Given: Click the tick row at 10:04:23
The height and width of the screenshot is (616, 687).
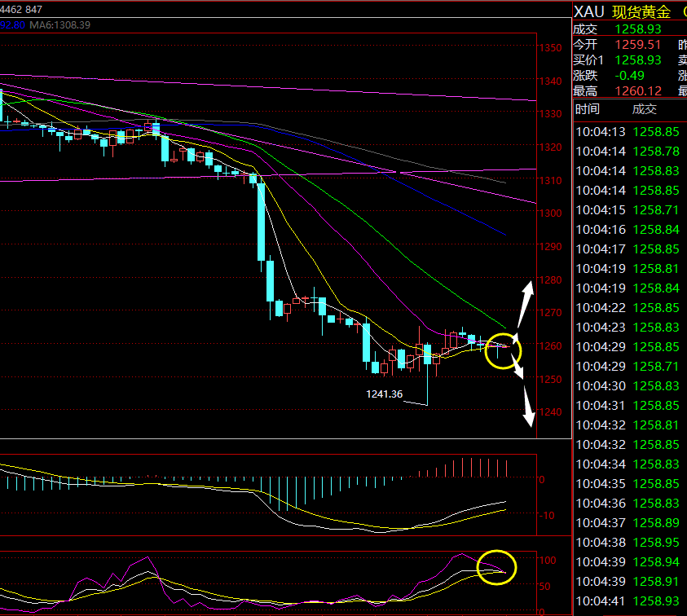Looking at the screenshot, I should (x=628, y=327).
